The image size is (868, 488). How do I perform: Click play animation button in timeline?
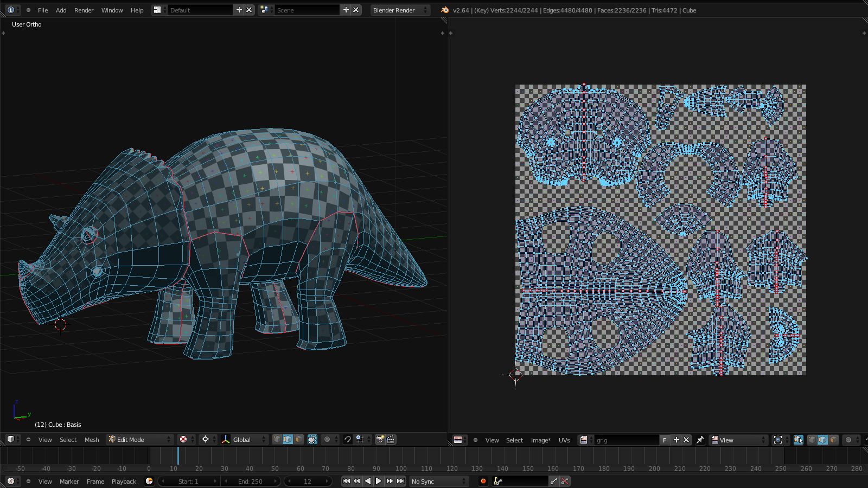(x=379, y=481)
